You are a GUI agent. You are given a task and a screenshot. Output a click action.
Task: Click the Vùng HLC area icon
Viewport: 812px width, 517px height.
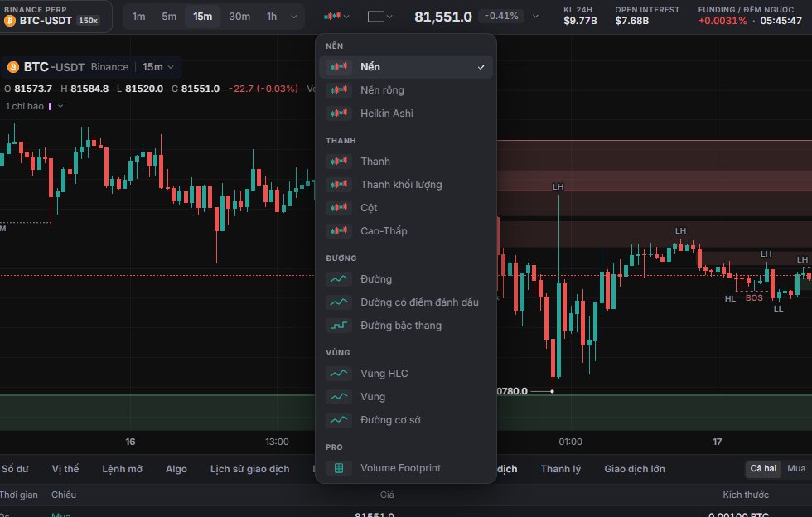coord(339,373)
